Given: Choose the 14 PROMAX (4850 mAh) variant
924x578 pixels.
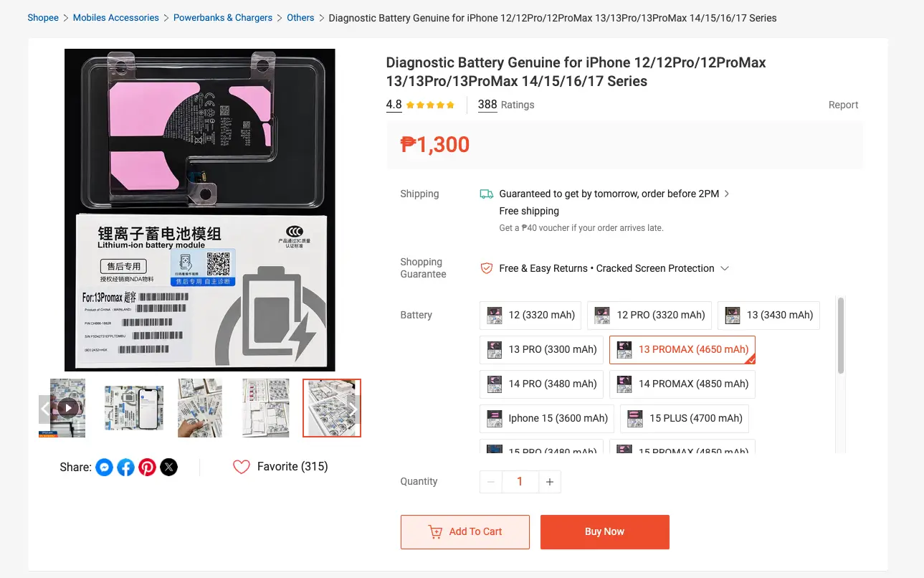Looking at the screenshot, I should pyautogui.click(x=682, y=384).
